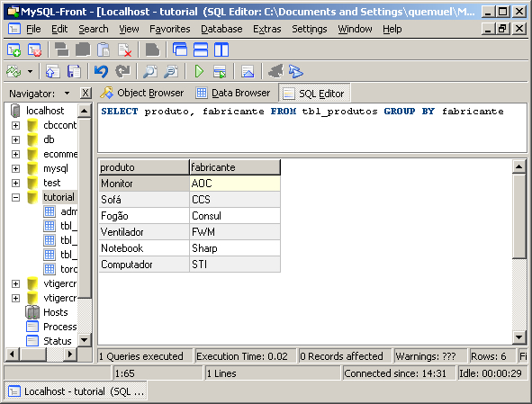Sort by the produto column header
The width and height of the screenshot is (532, 404).
click(x=144, y=167)
